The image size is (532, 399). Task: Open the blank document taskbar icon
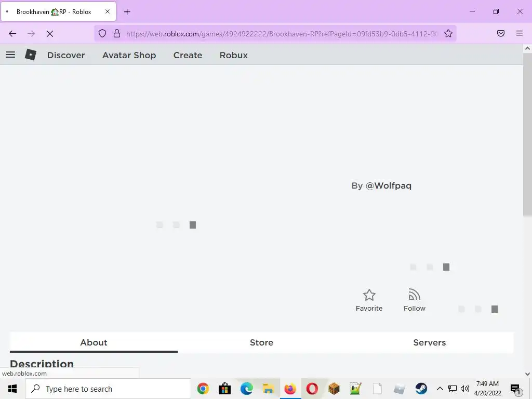[x=377, y=389]
